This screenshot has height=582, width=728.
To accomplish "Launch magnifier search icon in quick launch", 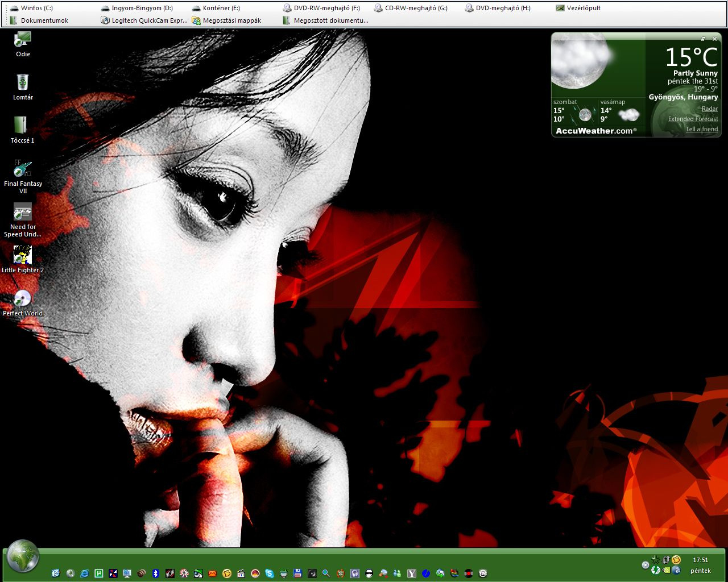I will [326, 573].
